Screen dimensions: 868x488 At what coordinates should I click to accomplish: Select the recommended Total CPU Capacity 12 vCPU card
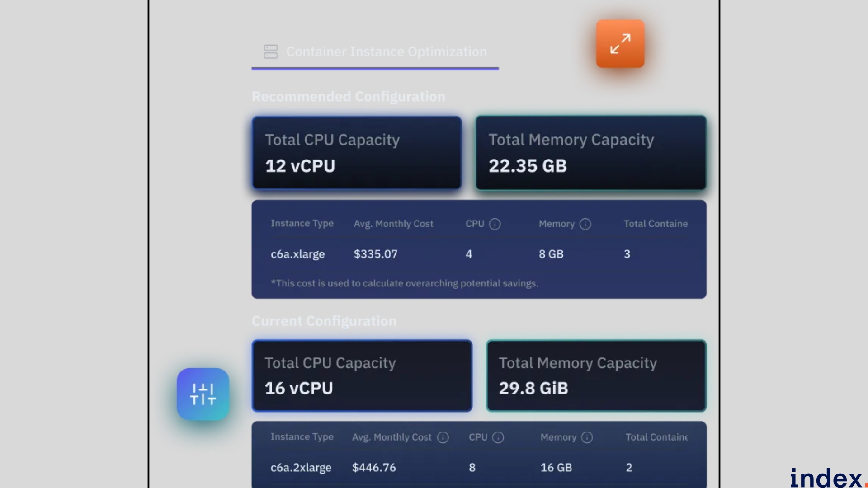click(x=357, y=153)
